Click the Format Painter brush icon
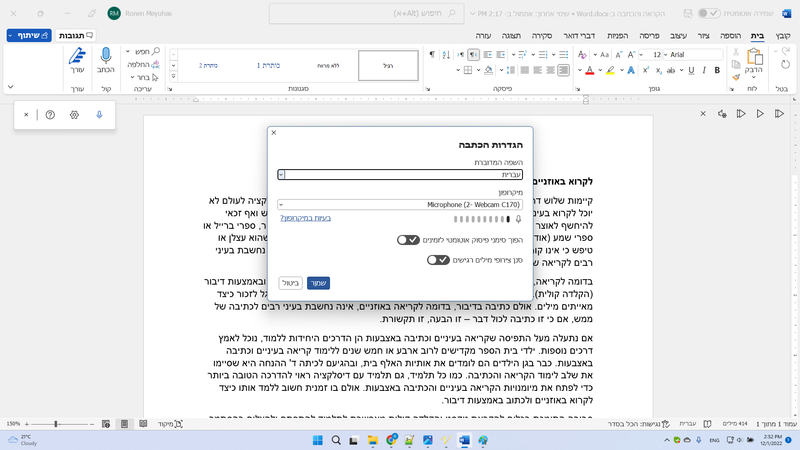 pyautogui.click(x=735, y=77)
